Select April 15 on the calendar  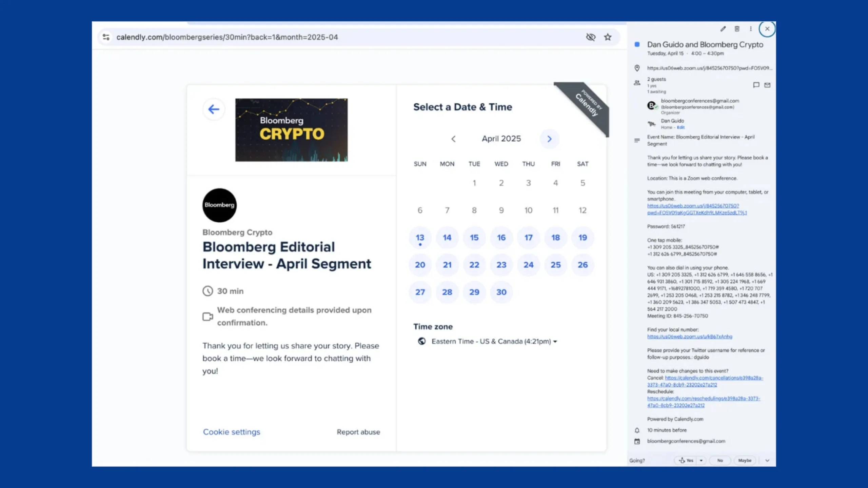[x=474, y=238]
